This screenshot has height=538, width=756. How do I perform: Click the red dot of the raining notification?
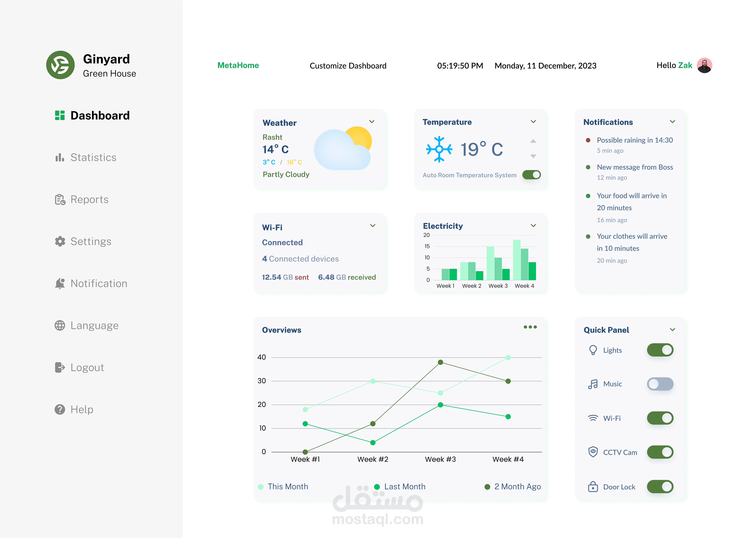[588, 140]
